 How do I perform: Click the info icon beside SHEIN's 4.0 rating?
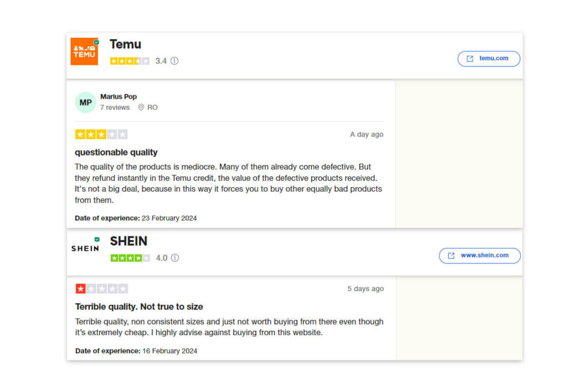(175, 258)
